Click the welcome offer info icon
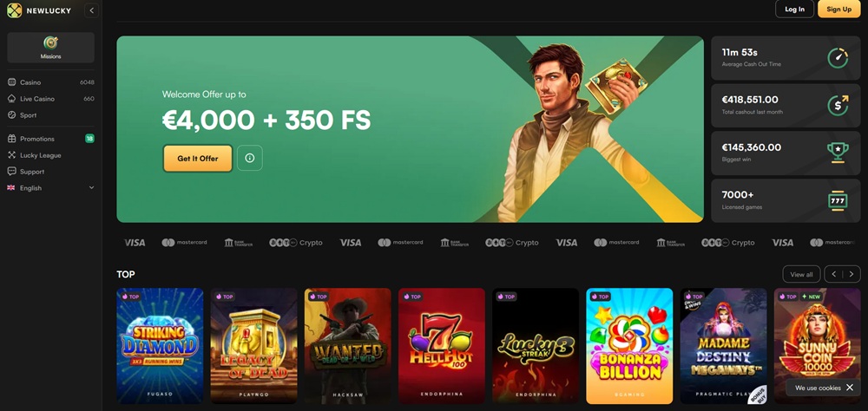 250,158
